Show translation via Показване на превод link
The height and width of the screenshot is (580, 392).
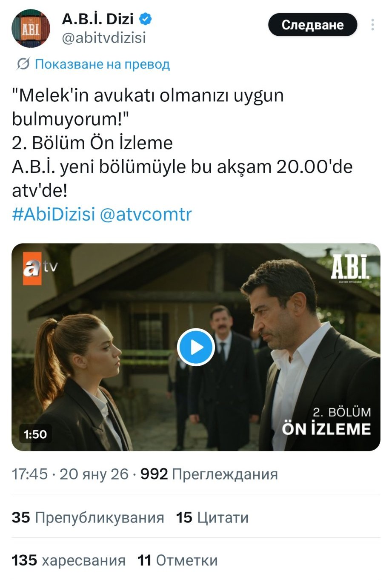102,64
